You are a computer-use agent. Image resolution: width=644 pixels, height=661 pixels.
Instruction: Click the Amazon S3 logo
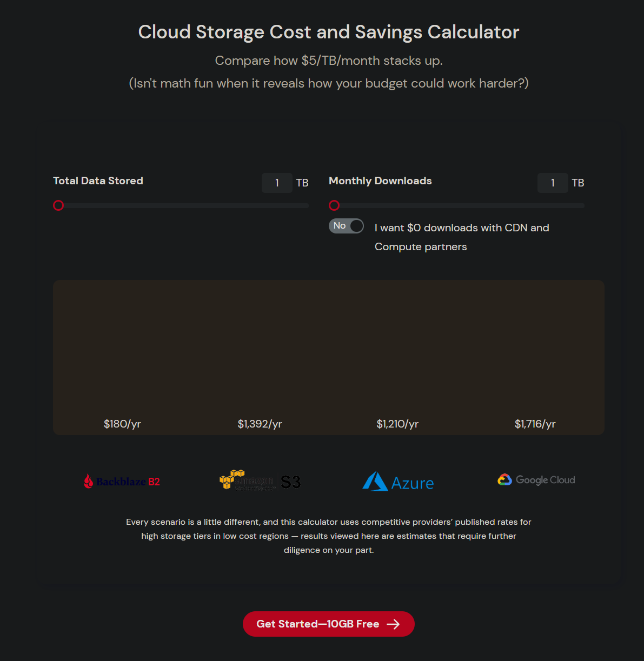[x=260, y=480]
